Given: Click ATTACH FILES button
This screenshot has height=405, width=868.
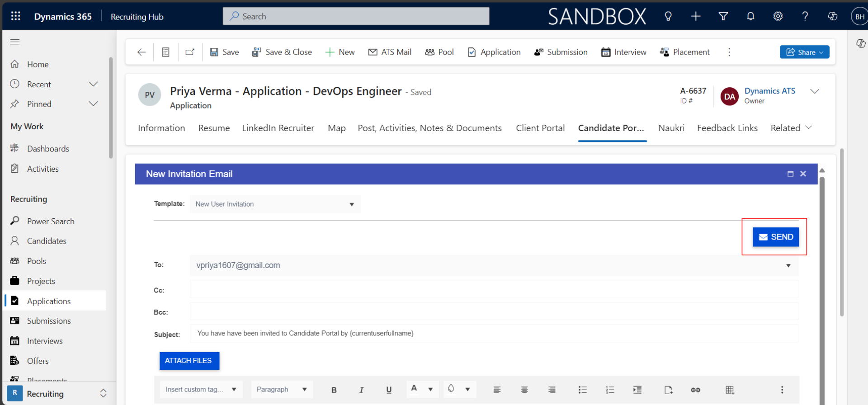Looking at the screenshot, I should click(x=189, y=361).
